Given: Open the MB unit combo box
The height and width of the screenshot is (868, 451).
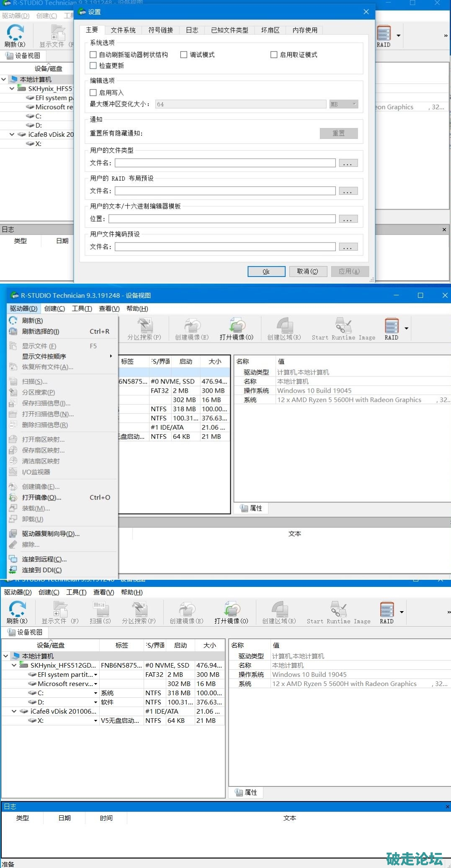Looking at the screenshot, I should pos(344,104).
